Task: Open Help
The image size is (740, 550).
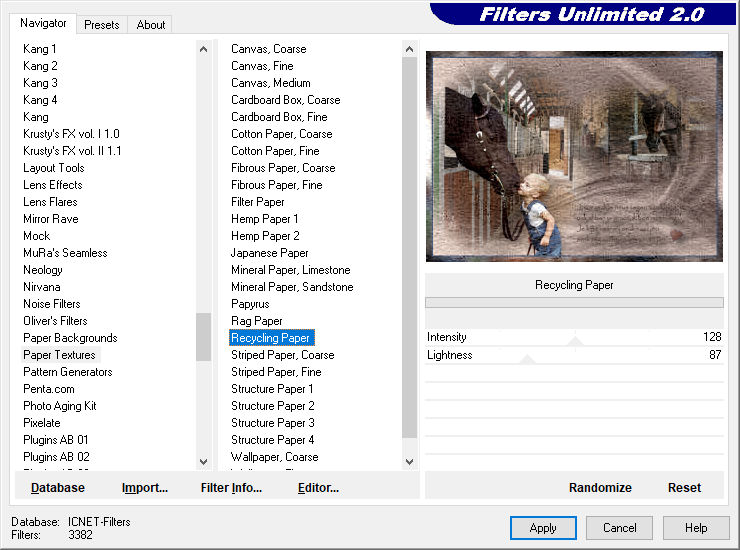Action: click(696, 528)
